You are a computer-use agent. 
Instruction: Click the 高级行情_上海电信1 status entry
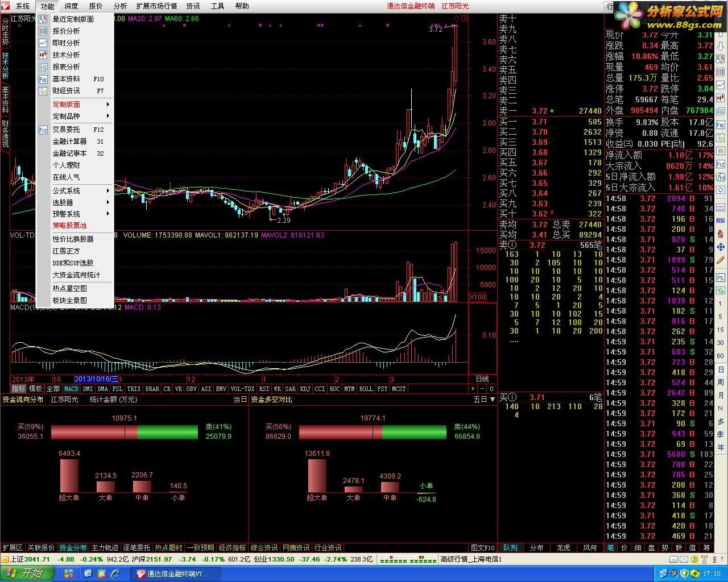471,559
